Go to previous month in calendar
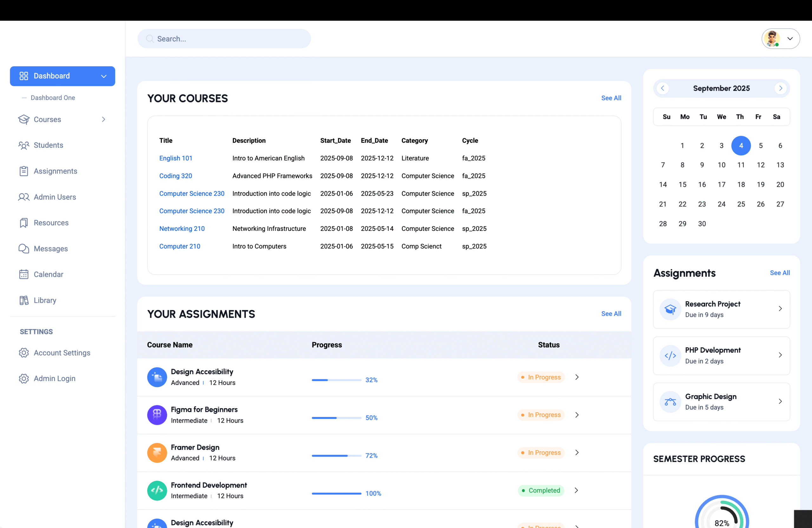 pos(663,88)
